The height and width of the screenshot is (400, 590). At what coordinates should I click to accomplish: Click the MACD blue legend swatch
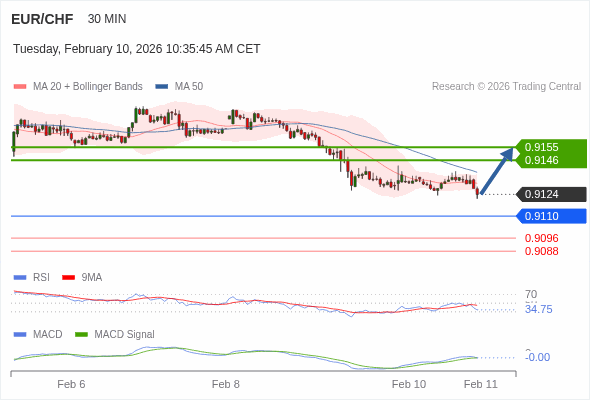pyautogui.click(x=20, y=335)
